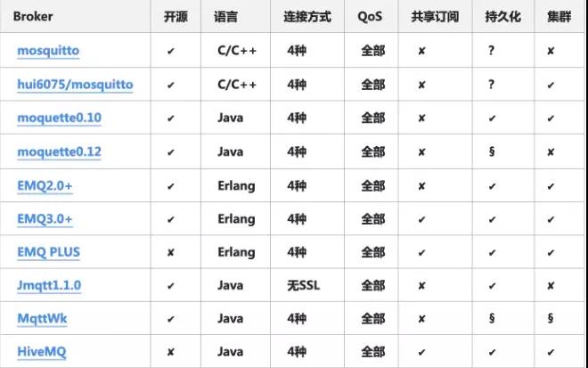The height and width of the screenshot is (368, 588).
Task: Click the § symbol in MqttWk 集群 cell
Action: click(551, 319)
